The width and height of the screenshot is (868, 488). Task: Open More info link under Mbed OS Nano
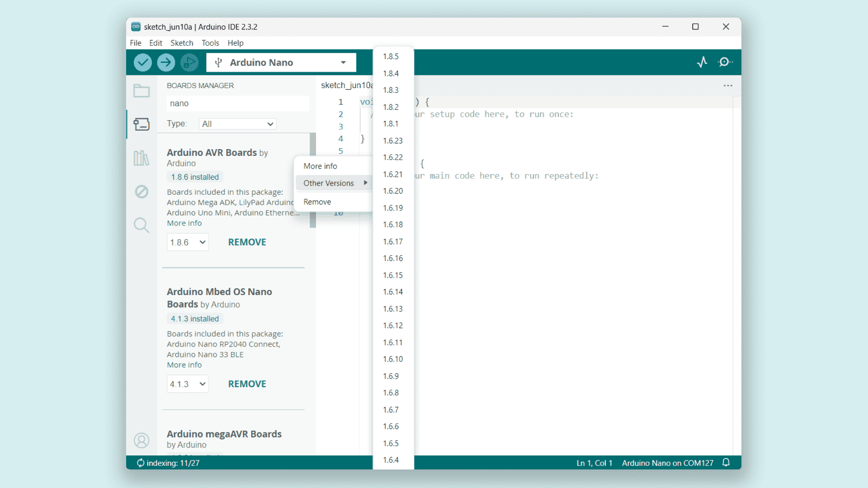tap(184, 365)
